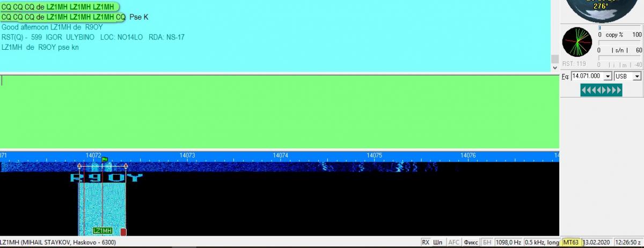Select MT63 mode in status bar
Image resolution: width=644 pixels, height=248 pixels.
pyautogui.click(x=570, y=243)
